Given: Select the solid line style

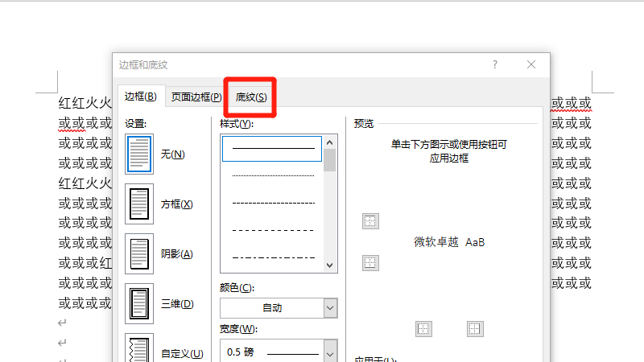Looking at the screenshot, I should 272,149.
